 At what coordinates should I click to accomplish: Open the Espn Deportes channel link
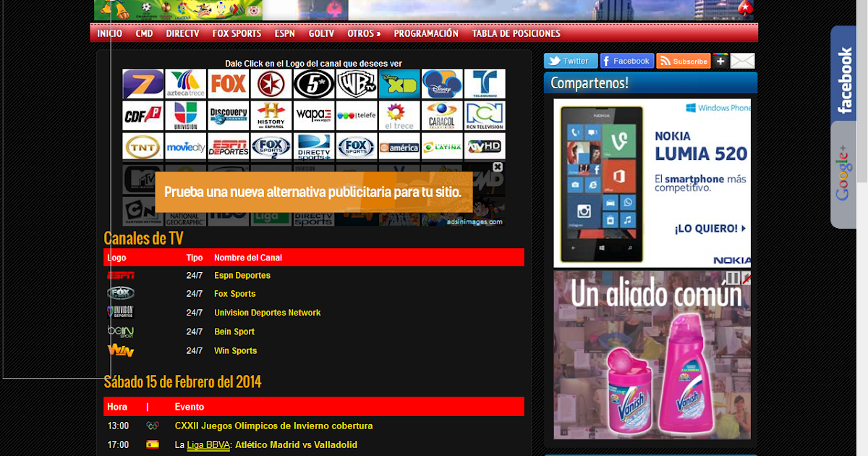point(242,275)
